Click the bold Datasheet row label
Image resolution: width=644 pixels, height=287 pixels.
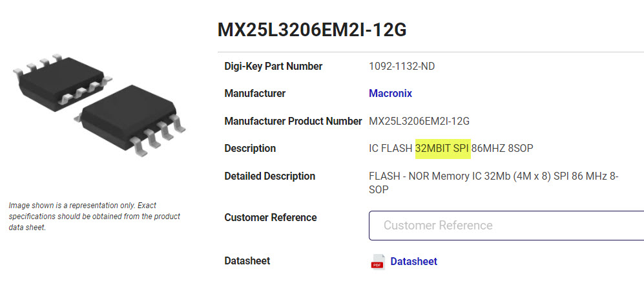247,260
